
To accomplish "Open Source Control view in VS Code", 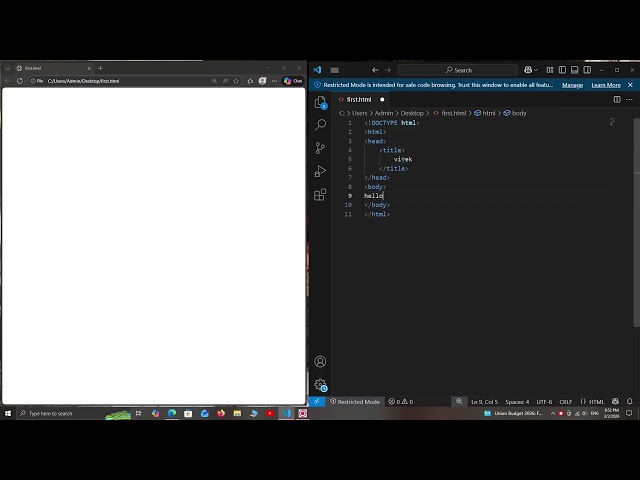I will point(320,148).
